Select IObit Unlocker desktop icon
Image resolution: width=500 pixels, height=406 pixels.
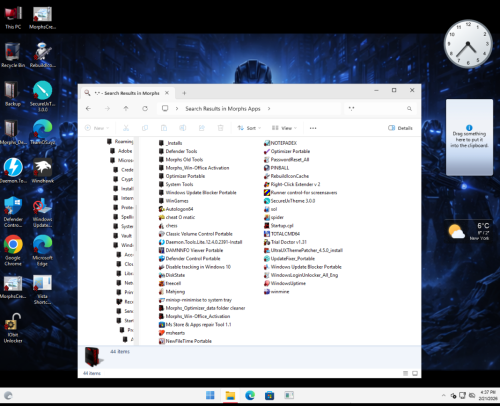[x=13, y=328]
